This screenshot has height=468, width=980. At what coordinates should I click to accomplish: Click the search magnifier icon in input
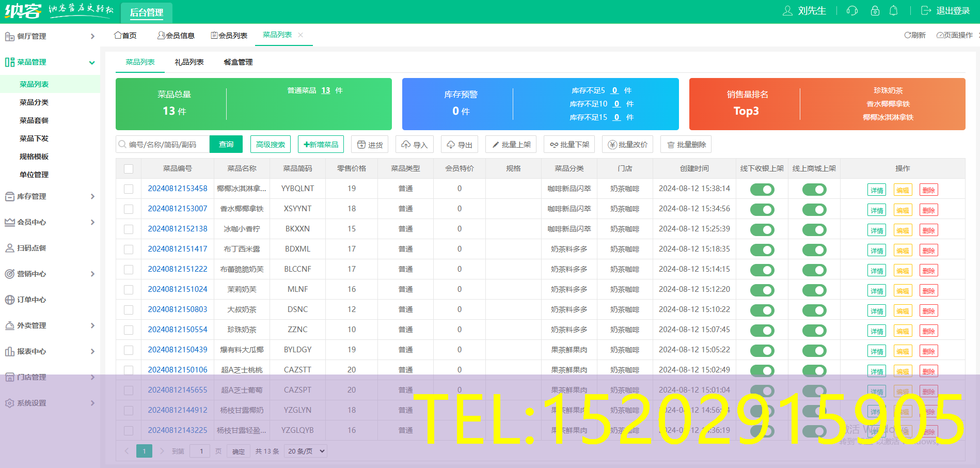(x=122, y=144)
